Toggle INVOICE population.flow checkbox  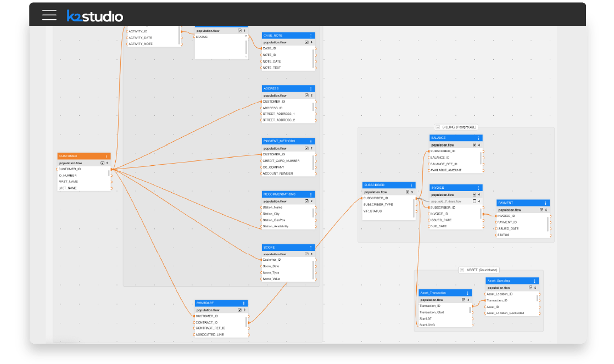(474, 194)
